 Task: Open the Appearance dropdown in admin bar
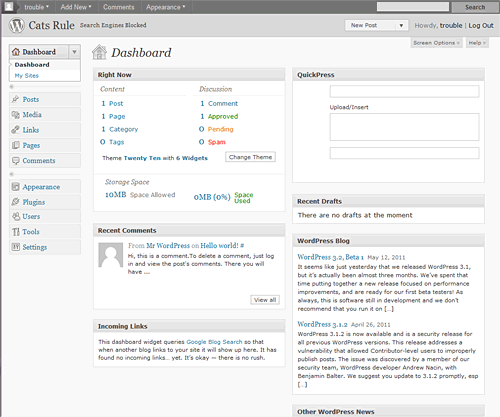click(x=165, y=7)
